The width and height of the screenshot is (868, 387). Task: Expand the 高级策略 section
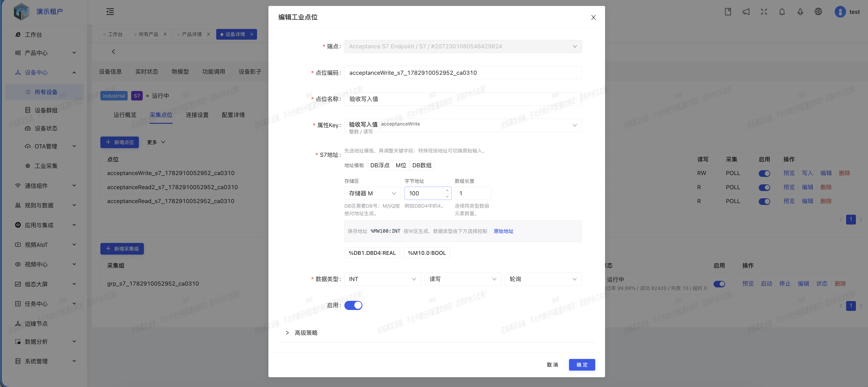click(301, 333)
